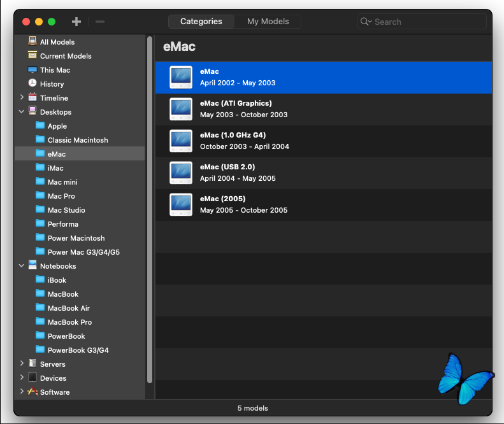504x424 pixels.
Task: Select Power Macintosh in the sidebar
Action: [x=80, y=238]
